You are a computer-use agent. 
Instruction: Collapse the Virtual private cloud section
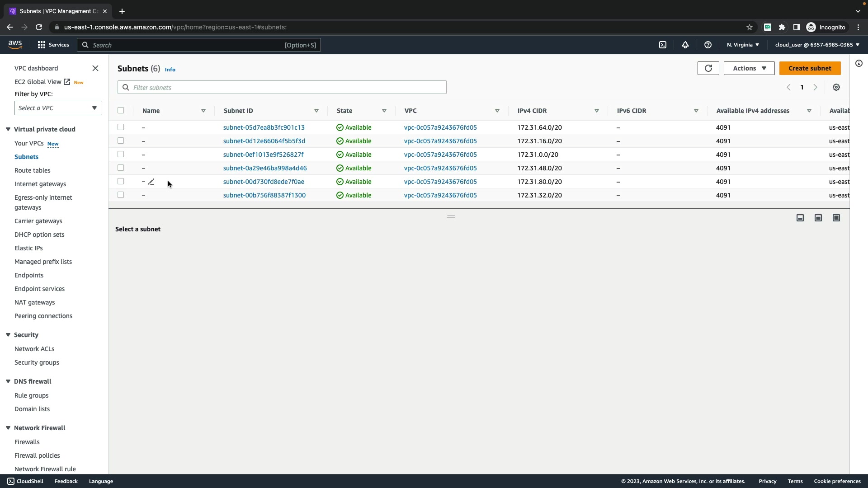click(x=8, y=129)
